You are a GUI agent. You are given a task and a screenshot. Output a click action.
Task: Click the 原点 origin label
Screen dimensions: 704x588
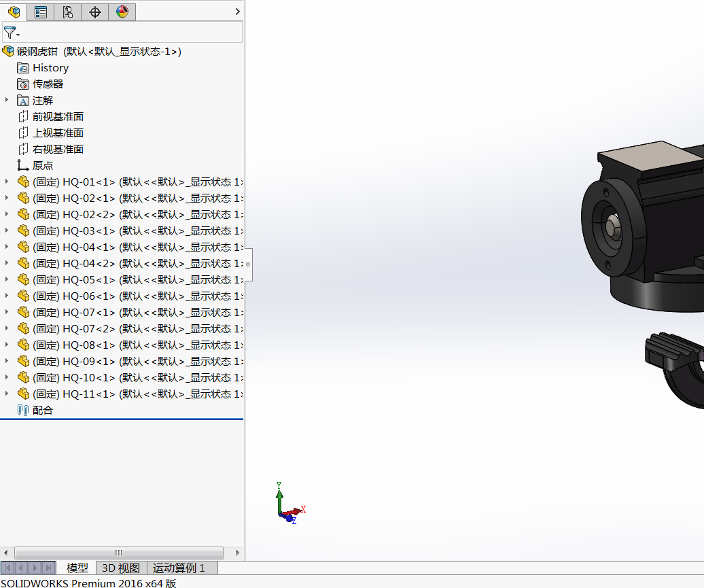[x=43, y=165]
